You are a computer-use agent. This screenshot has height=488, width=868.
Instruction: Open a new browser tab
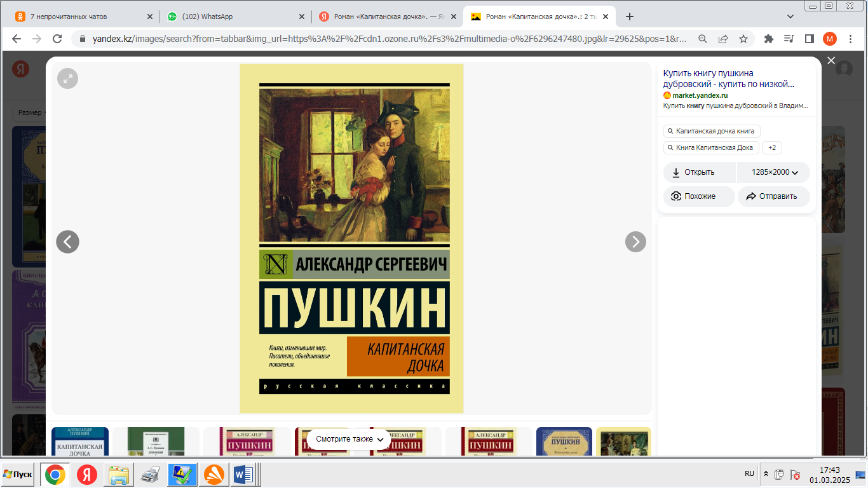coord(630,17)
